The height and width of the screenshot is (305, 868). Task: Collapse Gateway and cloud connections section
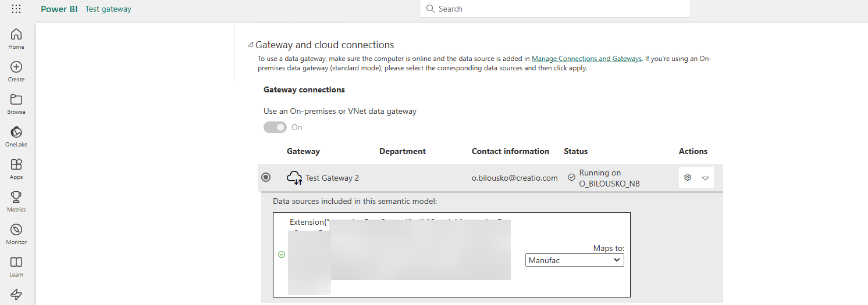251,45
